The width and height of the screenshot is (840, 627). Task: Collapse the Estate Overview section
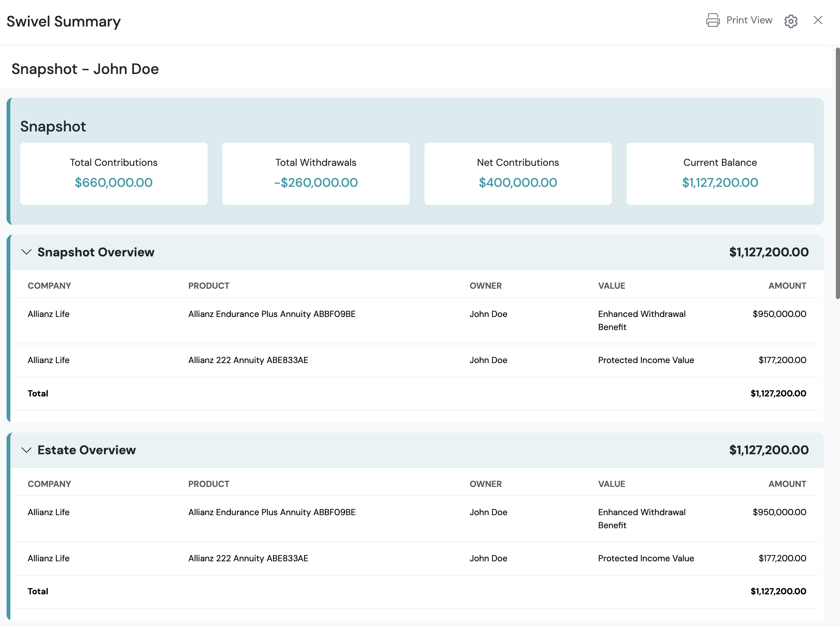click(26, 450)
